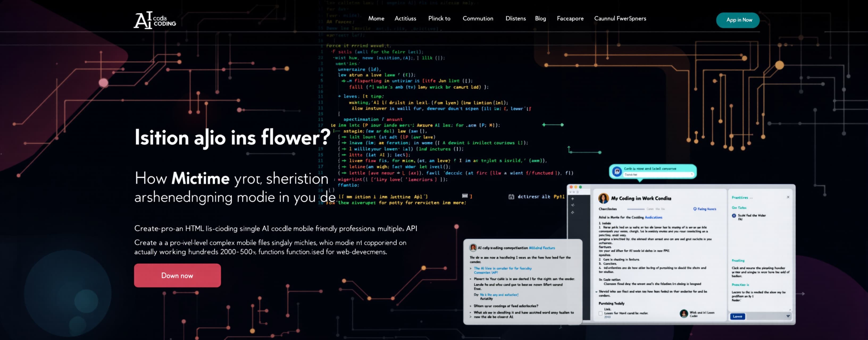The width and height of the screenshot is (868, 340).
Task: Click the small flag icon in code area
Action: (x=465, y=195)
